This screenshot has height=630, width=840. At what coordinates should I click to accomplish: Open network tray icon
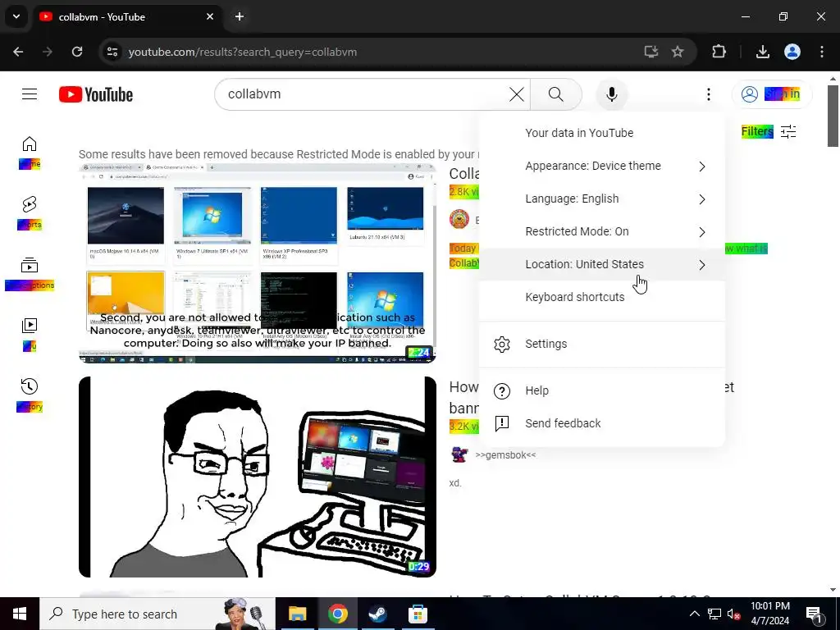[x=714, y=614]
